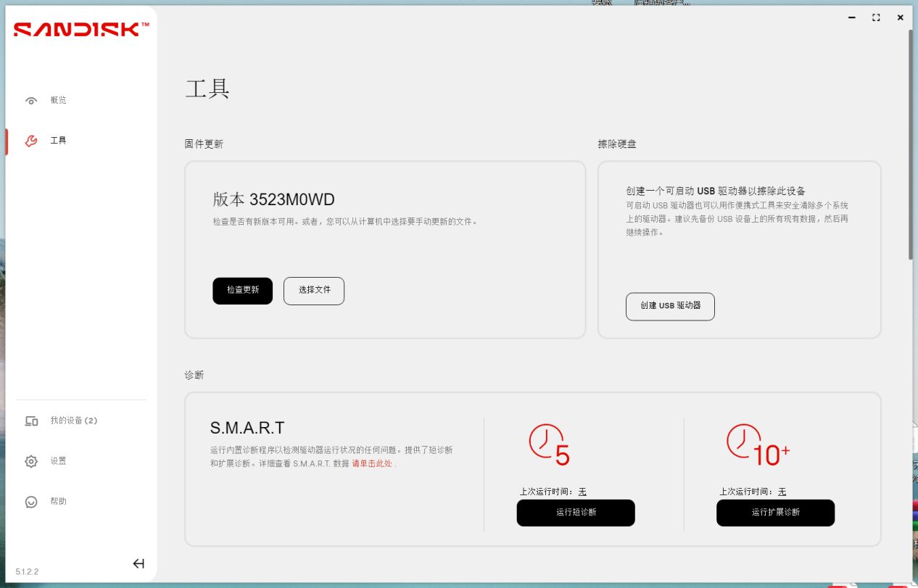Click 创建 USB 驱动器 button

[670, 306]
